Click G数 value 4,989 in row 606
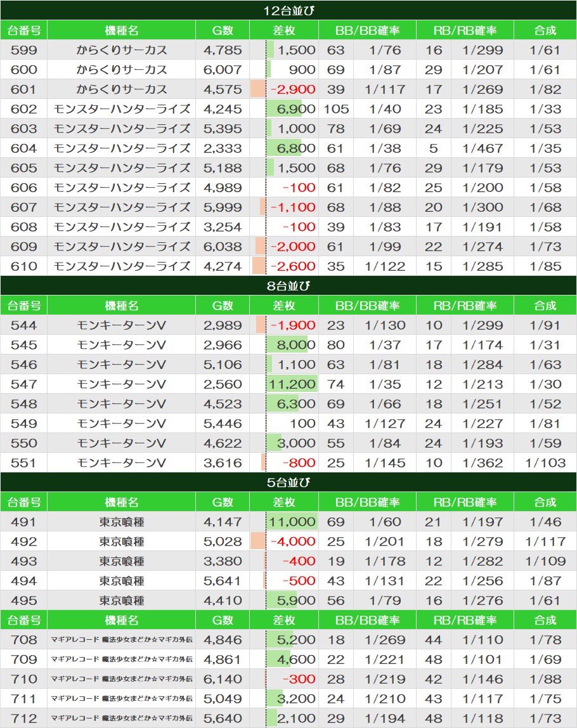 click(x=223, y=188)
